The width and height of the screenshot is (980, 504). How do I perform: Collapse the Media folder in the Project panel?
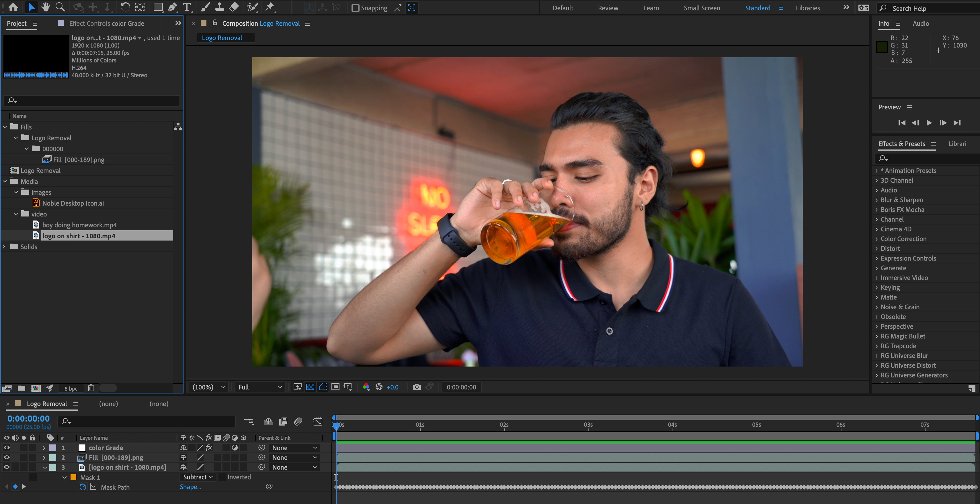click(x=5, y=181)
